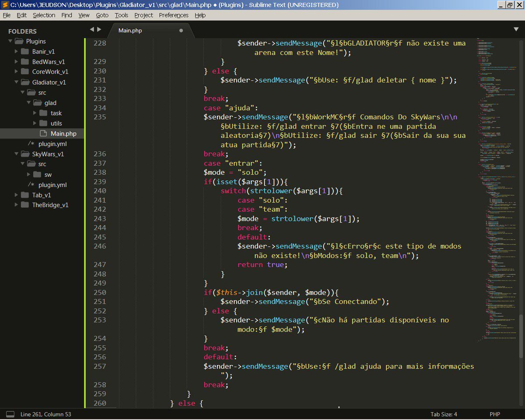Viewport: 525px width, 420px height.
Task: Click the Gladiator_v1 open folder icon
Action: 25,82
